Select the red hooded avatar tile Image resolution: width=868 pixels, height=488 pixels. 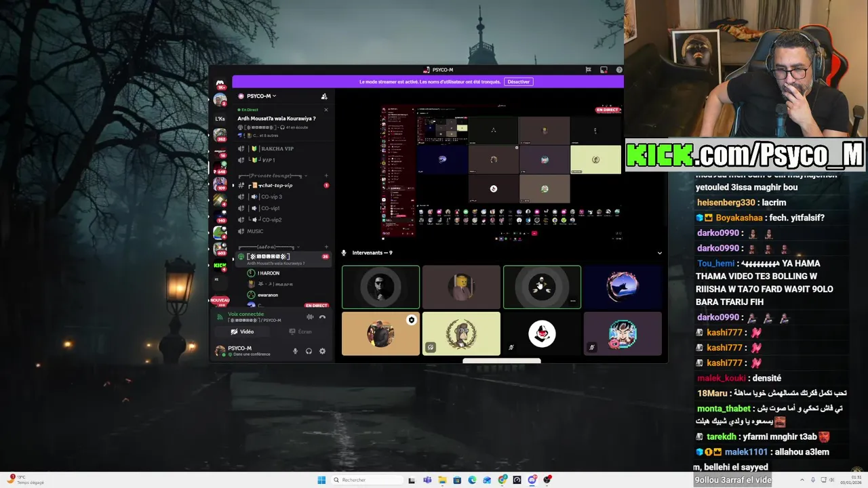point(542,333)
